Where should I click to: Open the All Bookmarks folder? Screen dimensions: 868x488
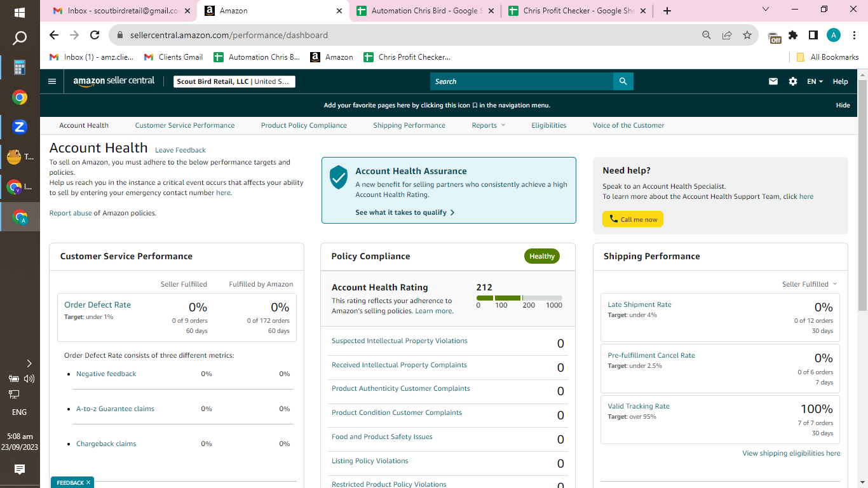click(x=827, y=57)
